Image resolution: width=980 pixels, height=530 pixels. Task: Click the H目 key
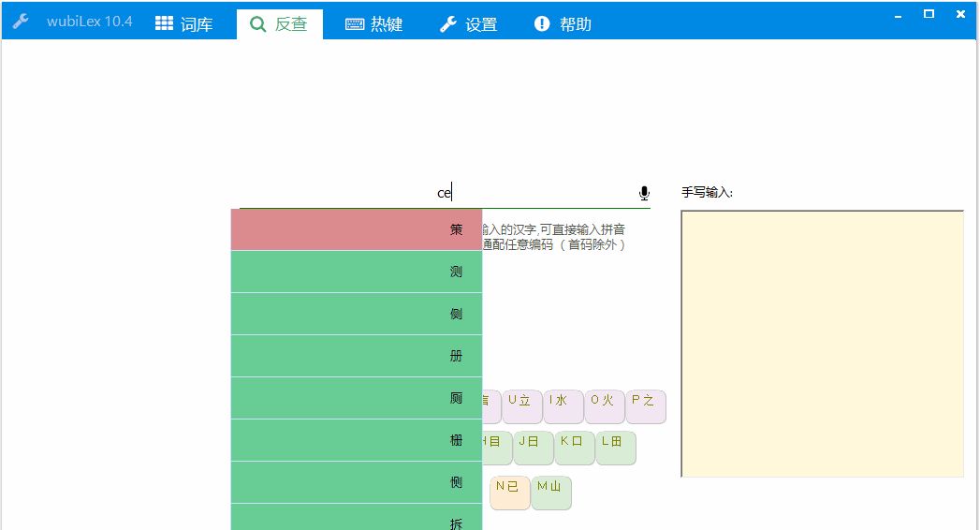point(497,448)
